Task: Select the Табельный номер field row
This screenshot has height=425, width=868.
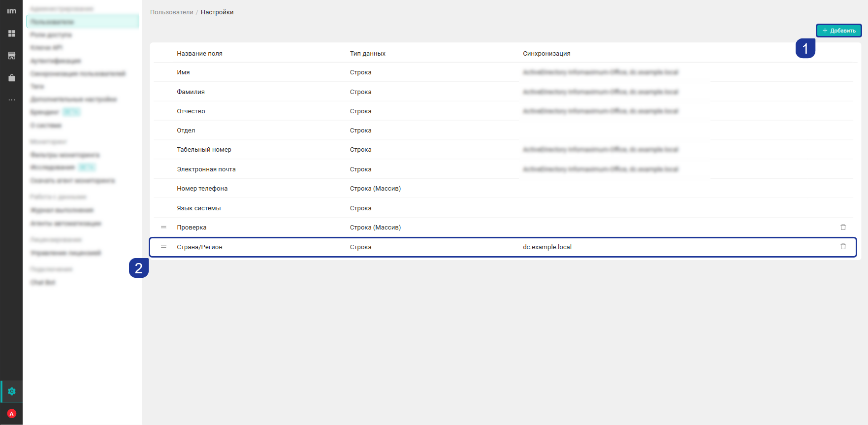Action: coord(503,150)
